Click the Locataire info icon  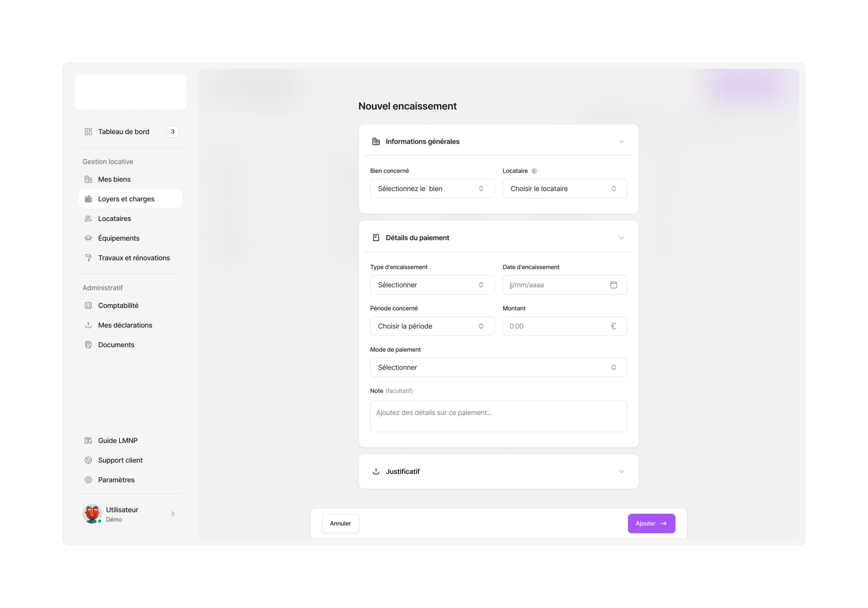click(534, 171)
